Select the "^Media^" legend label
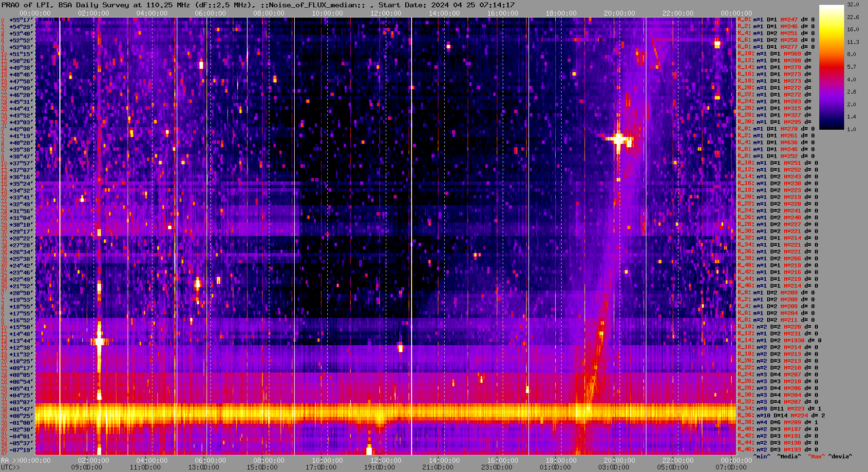This screenshot has height=472, width=868. point(789,456)
